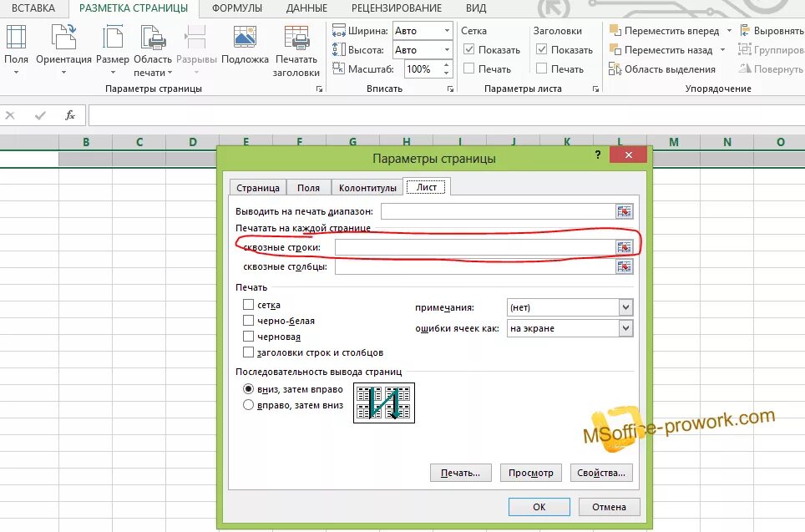Click the Высота height icon label
Screen dimensions: 805x532
tap(339, 50)
